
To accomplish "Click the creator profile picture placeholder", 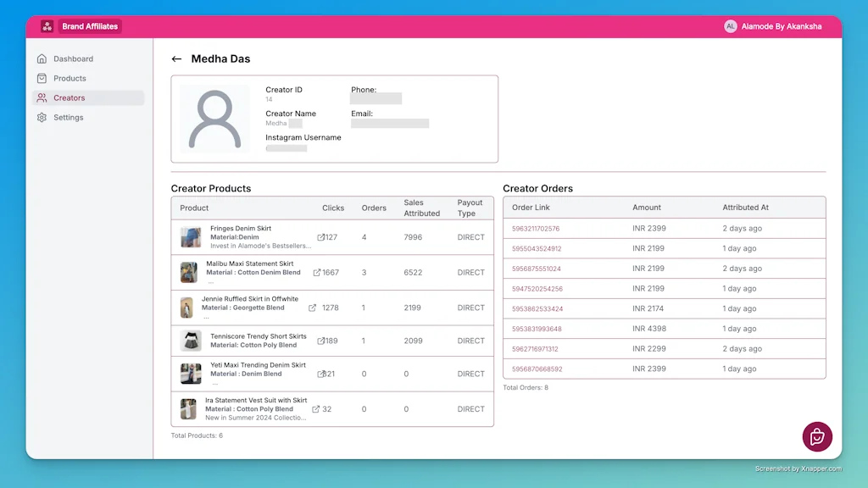I will point(214,119).
